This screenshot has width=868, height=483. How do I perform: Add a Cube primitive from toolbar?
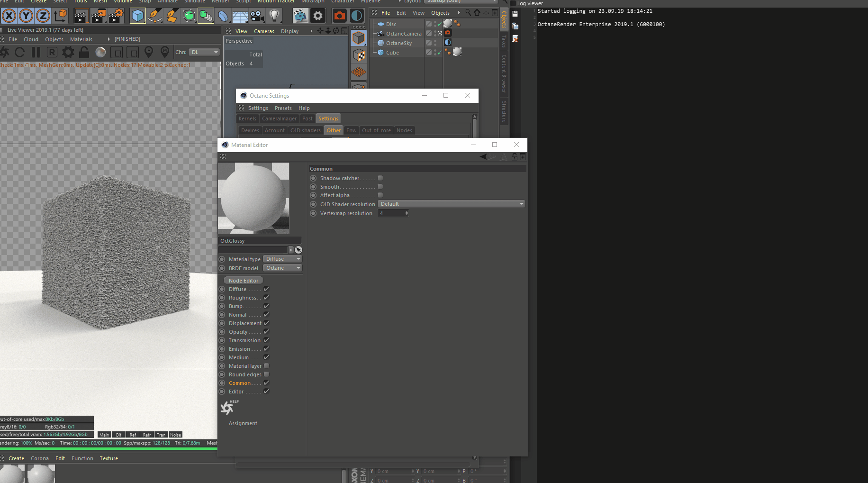(137, 16)
